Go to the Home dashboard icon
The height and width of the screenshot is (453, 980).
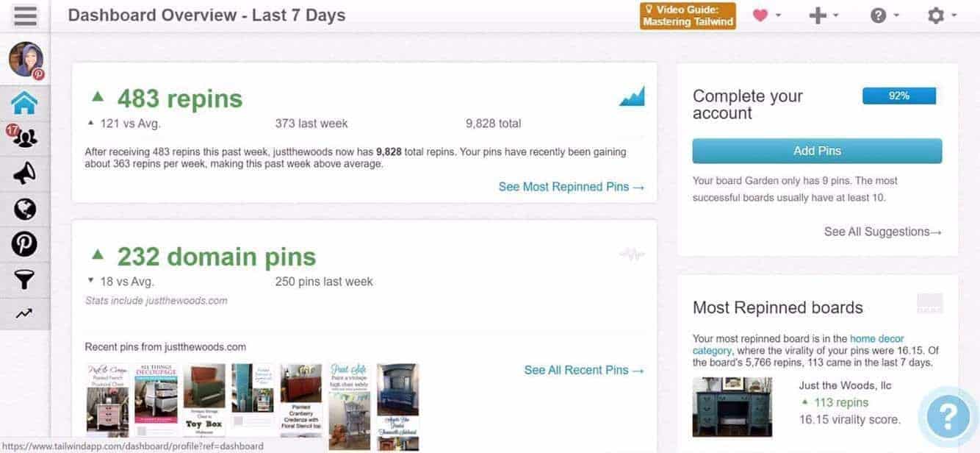[x=24, y=104]
